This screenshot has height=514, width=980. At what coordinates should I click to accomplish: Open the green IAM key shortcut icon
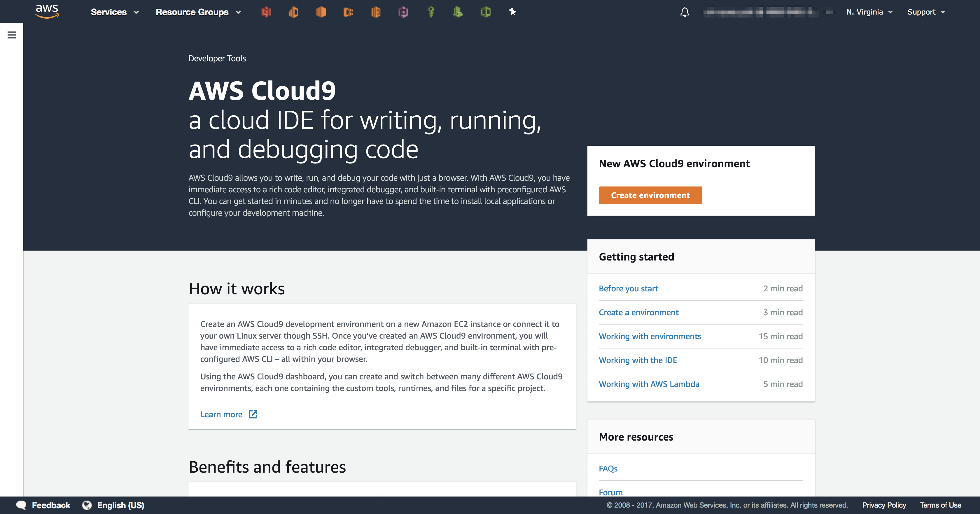tap(431, 12)
